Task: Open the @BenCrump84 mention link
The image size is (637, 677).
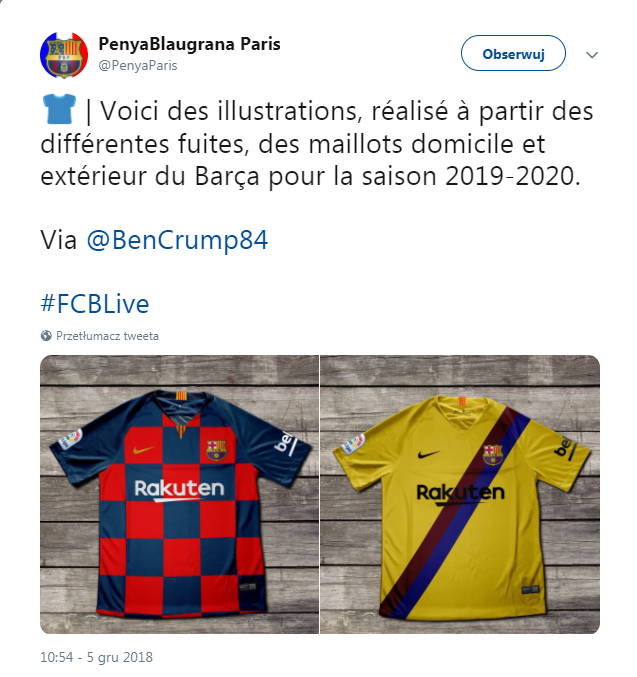Action: [x=177, y=240]
